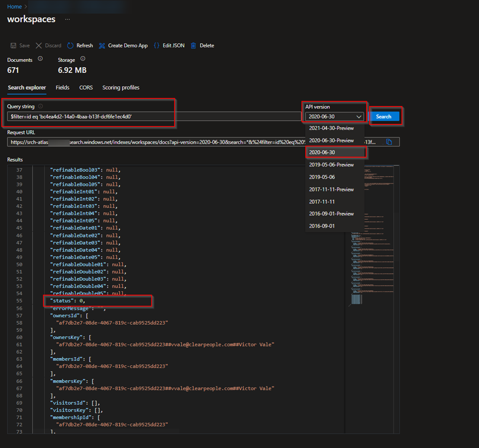The width and height of the screenshot is (479, 448).
Task: Pick the 2019-05-06 API version option
Action: tap(322, 177)
